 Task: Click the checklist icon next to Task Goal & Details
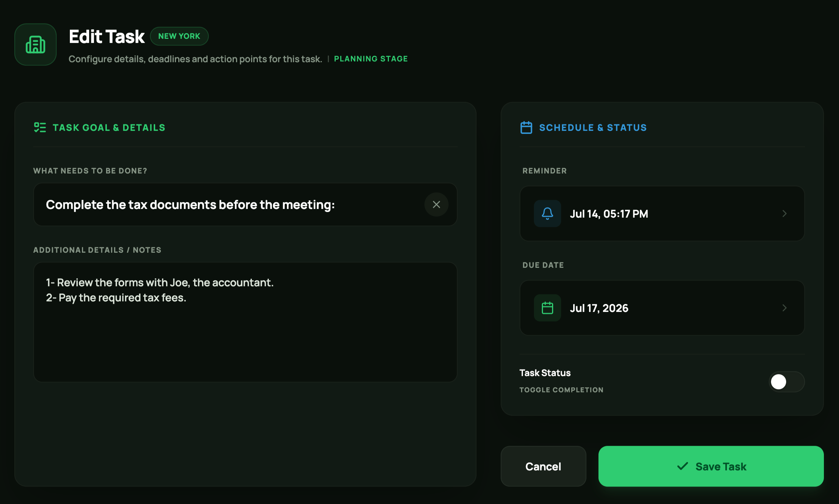(40, 128)
